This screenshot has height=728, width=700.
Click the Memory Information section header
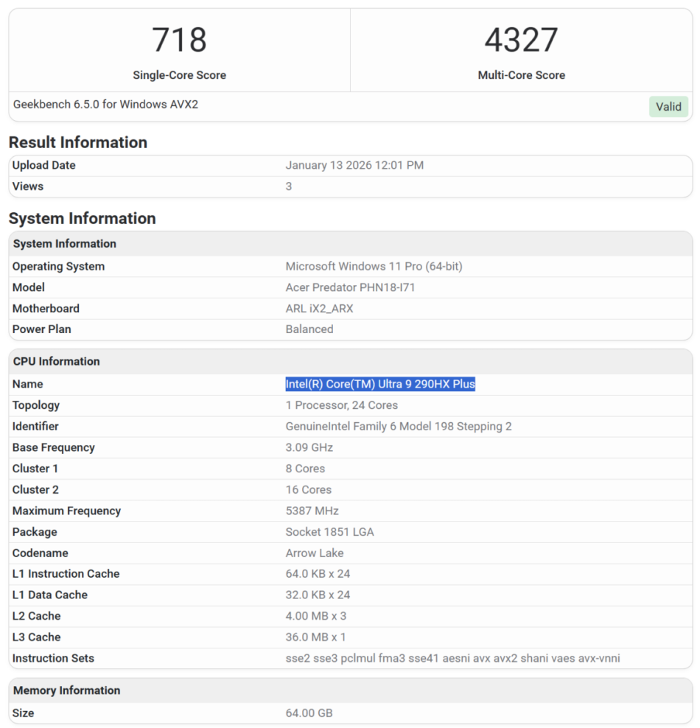65,690
